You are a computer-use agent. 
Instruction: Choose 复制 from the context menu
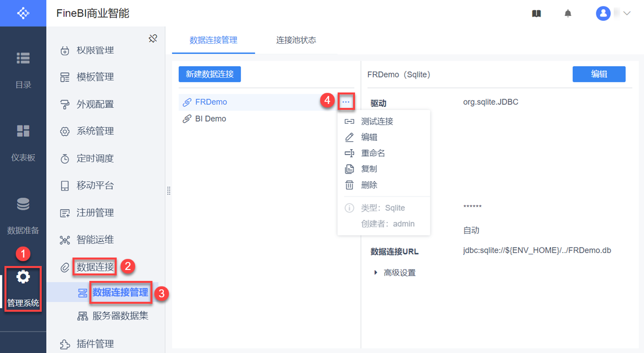pos(383,169)
